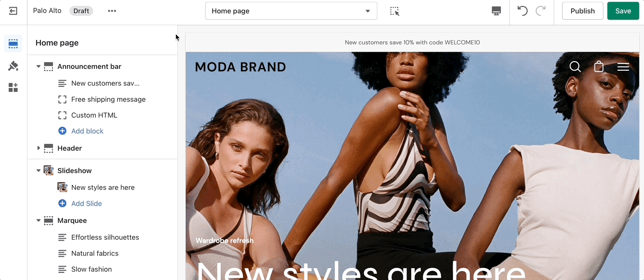Collapse the Announcement bar section
Viewport: 644px width, 280px height.
pyautogui.click(x=39, y=67)
